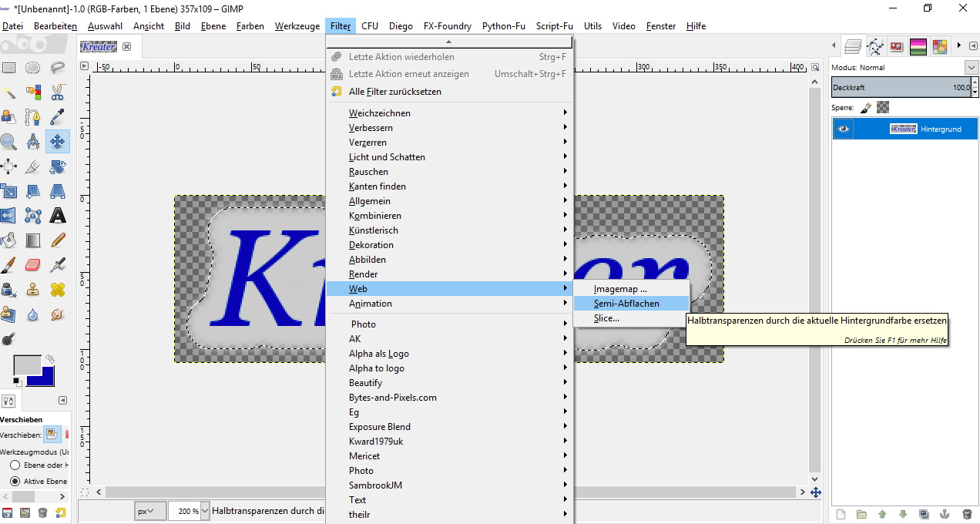Pick the Scissors select tool
This screenshot has width=980, height=524.
(57, 92)
